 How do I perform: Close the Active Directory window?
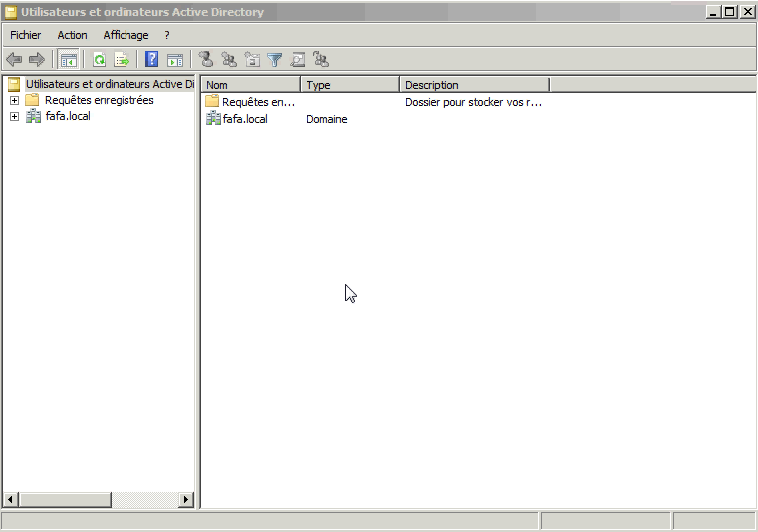747,12
